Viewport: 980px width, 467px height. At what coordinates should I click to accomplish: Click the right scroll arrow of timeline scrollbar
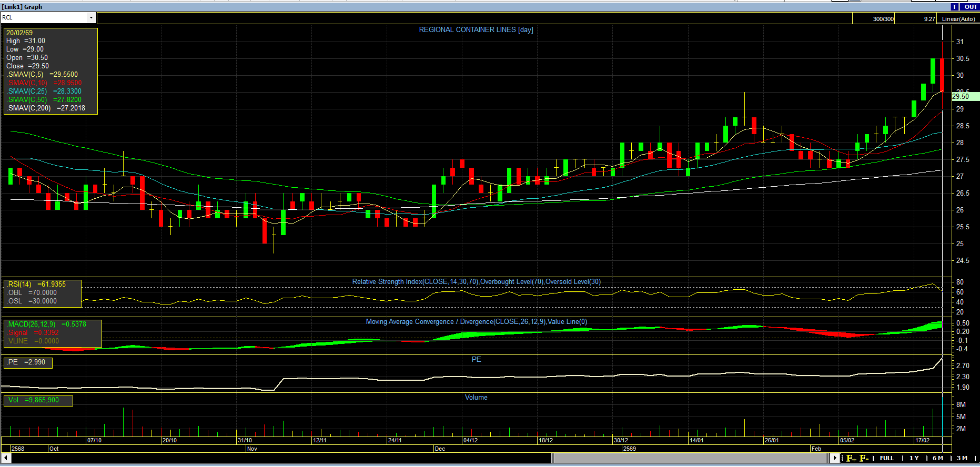[835, 458]
